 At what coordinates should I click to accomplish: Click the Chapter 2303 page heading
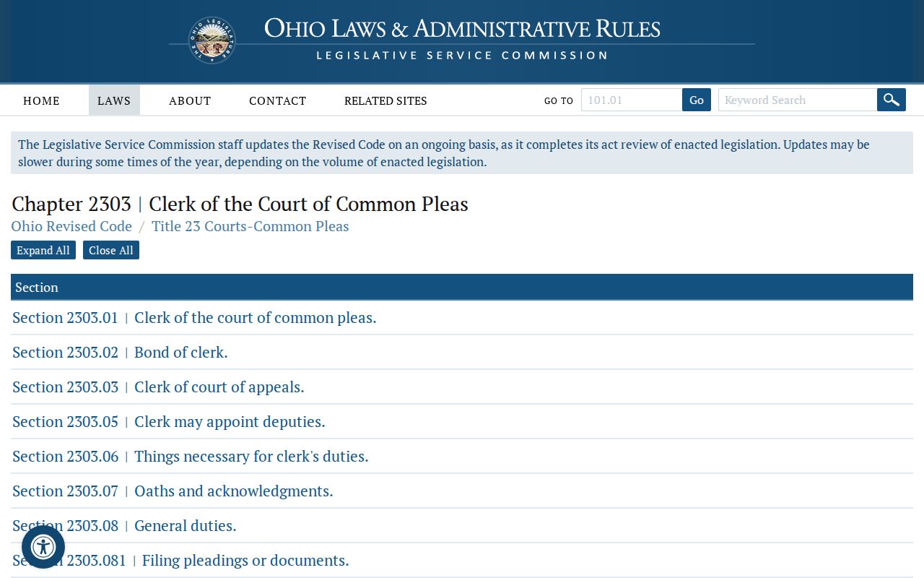(240, 204)
